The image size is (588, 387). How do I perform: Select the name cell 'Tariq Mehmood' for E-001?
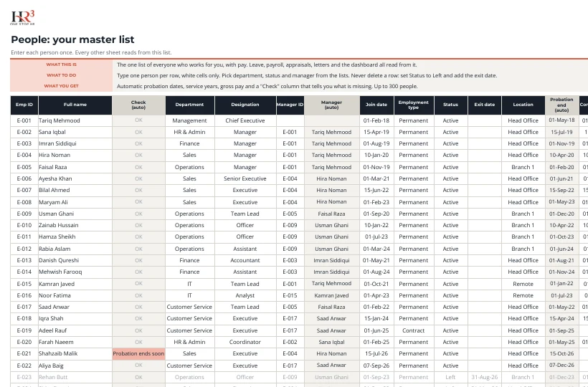(x=75, y=120)
